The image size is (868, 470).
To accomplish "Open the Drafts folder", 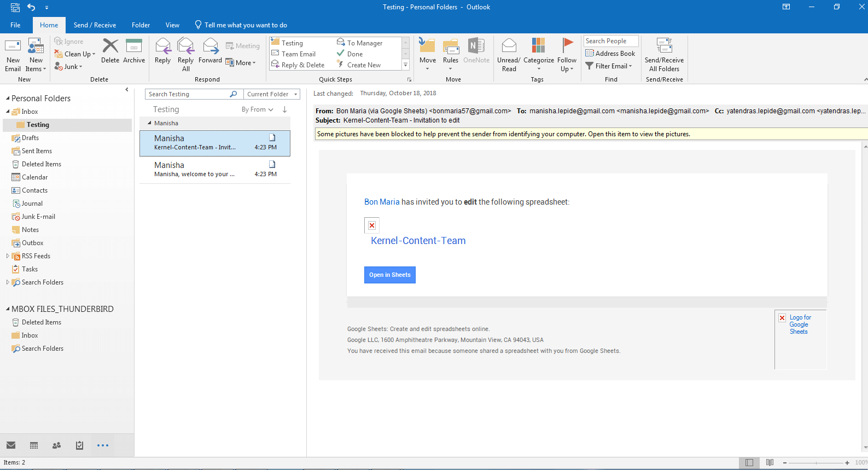I will (x=30, y=138).
